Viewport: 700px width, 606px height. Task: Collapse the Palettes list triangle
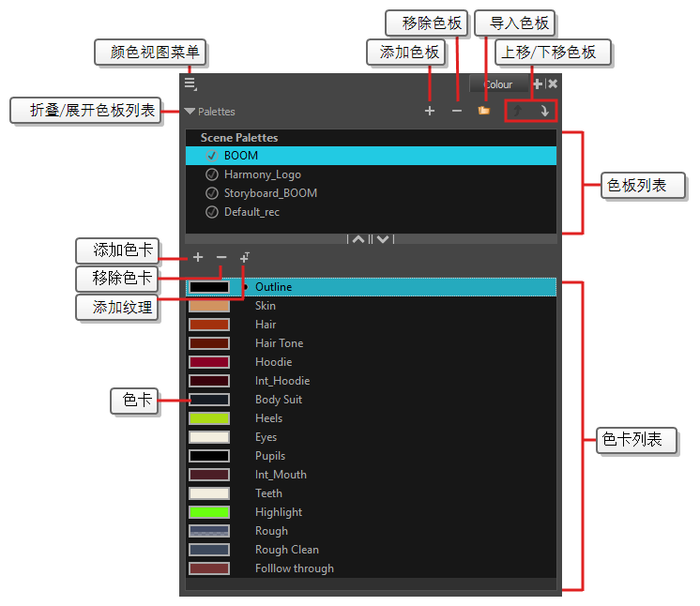pos(190,112)
